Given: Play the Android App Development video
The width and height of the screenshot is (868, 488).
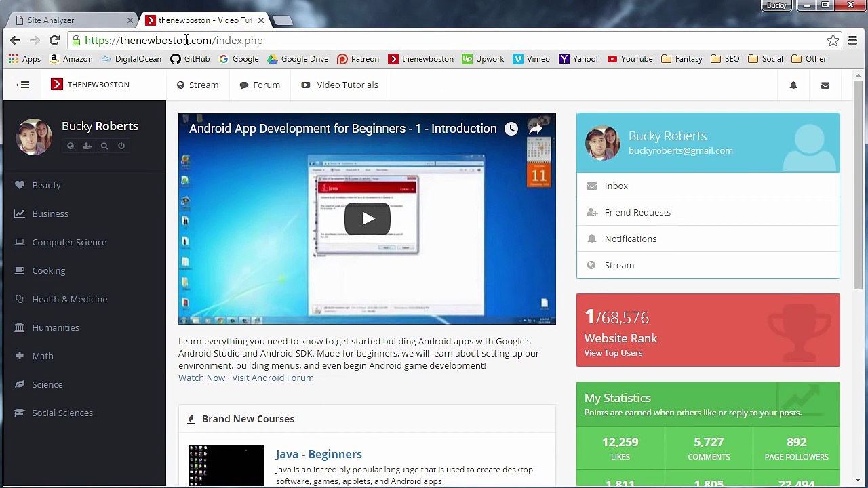Looking at the screenshot, I should (x=367, y=218).
